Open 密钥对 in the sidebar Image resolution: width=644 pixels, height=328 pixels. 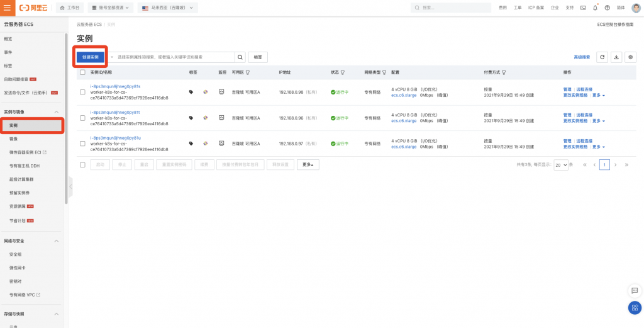tap(16, 281)
